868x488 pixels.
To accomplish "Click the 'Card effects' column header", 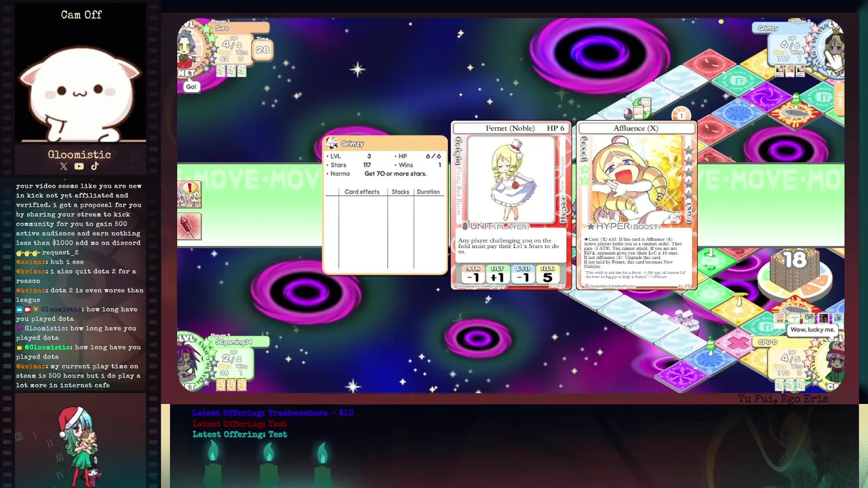I will click(362, 192).
